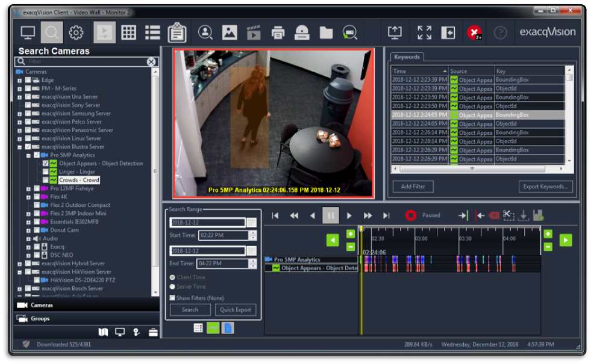Click the grid layout toolbar icon
591x364 pixels.
[x=128, y=32]
